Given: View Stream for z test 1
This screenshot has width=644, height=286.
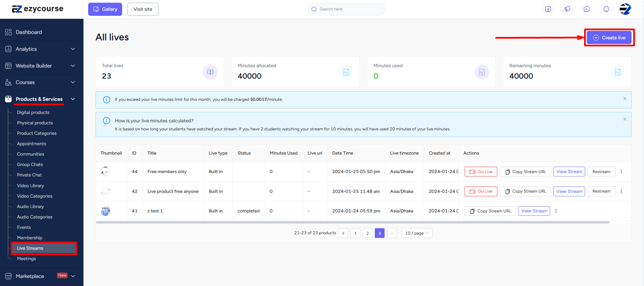Looking at the screenshot, I should click(x=534, y=211).
